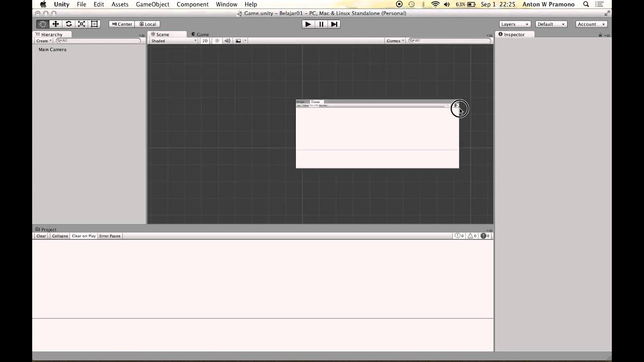Image resolution: width=644 pixels, height=362 pixels.
Task: Open the Help menu
Action: click(251, 5)
